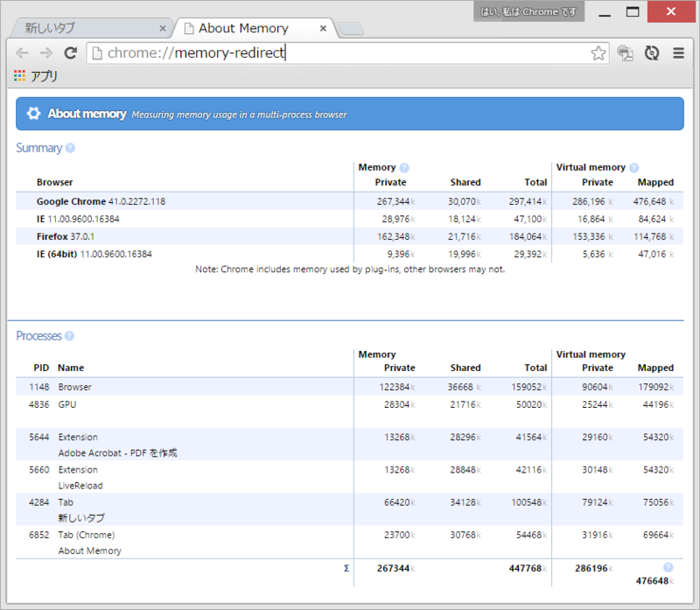Viewport: 700px width, 610px height.
Task: Click the About Memory process label
Action: coord(90,551)
